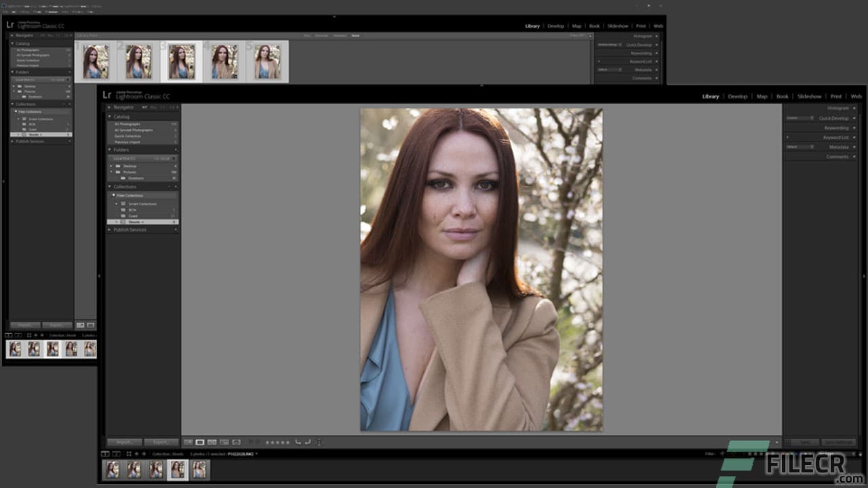This screenshot has height=488, width=868.
Task: Rotate the photo counterclockwise via toolbar icon
Action: (x=297, y=442)
